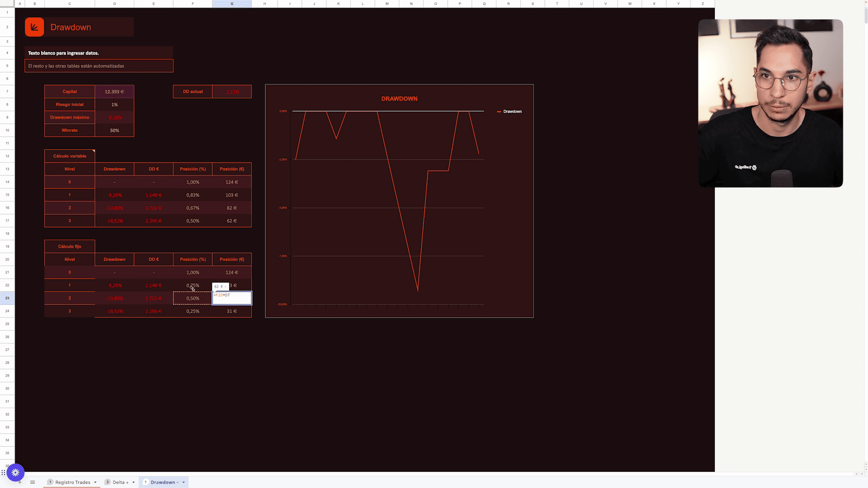Open the Delta + tab dropdown arrow
The image size is (868, 488).
[133, 482]
